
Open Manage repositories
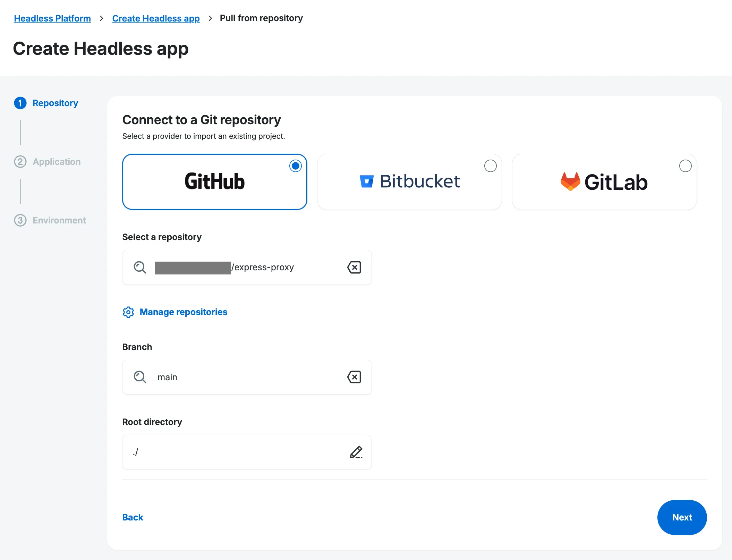(183, 312)
